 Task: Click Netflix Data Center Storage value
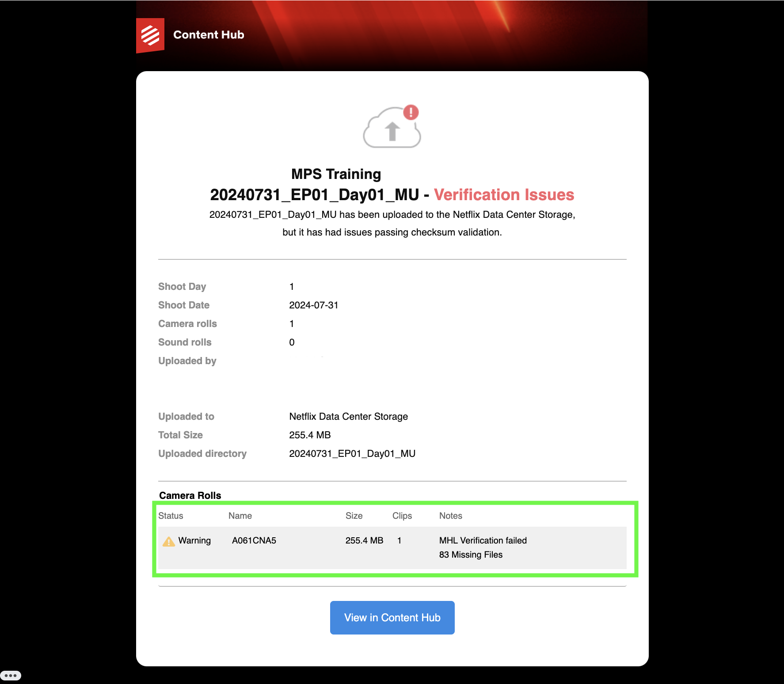pos(349,417)
